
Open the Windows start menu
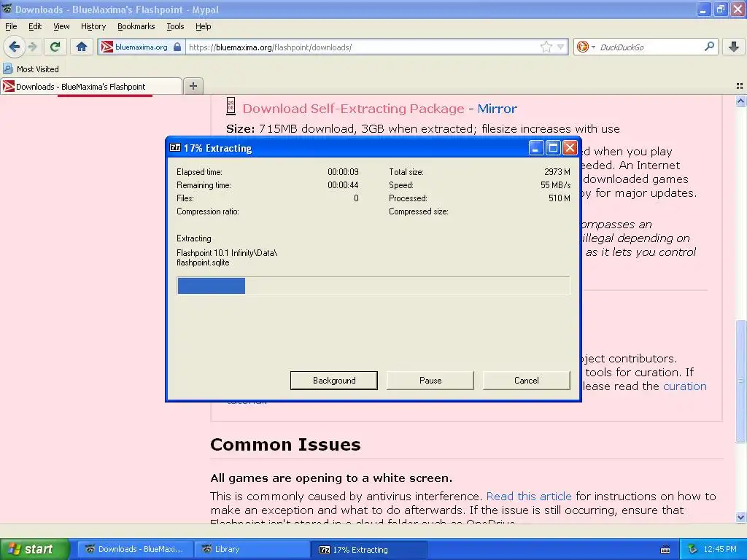point(35,549)
